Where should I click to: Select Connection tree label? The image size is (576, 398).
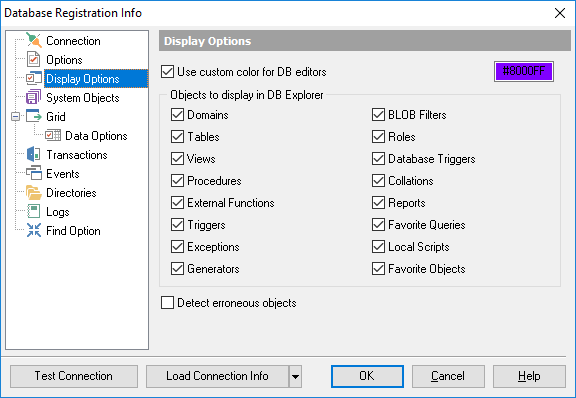(73, 41)
